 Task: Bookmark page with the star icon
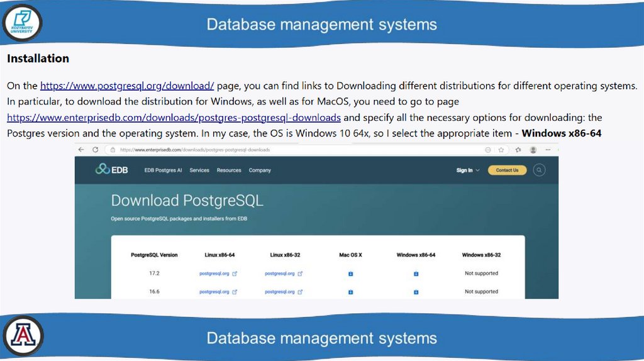(x=501, y=150)
